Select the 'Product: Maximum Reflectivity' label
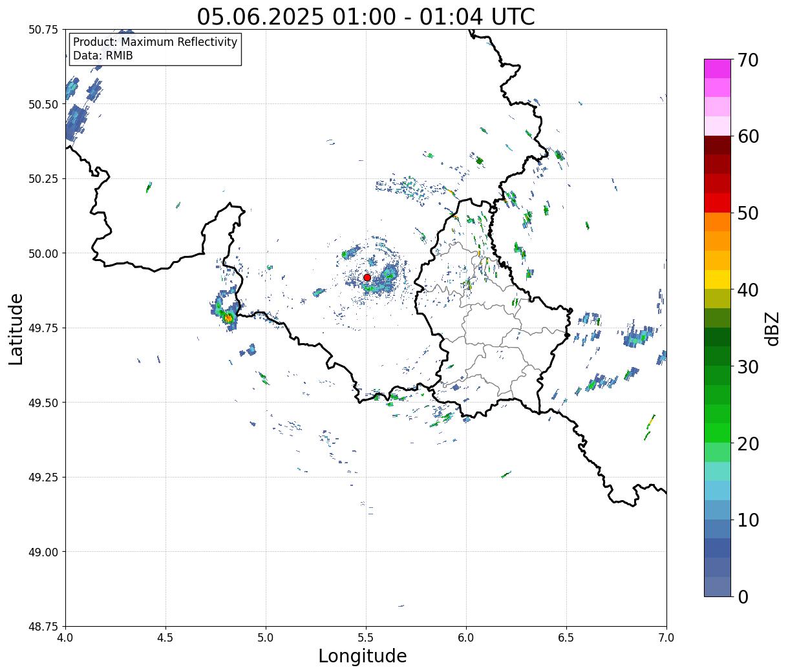Viewport: 788px width, 672px height. (155, 42)
